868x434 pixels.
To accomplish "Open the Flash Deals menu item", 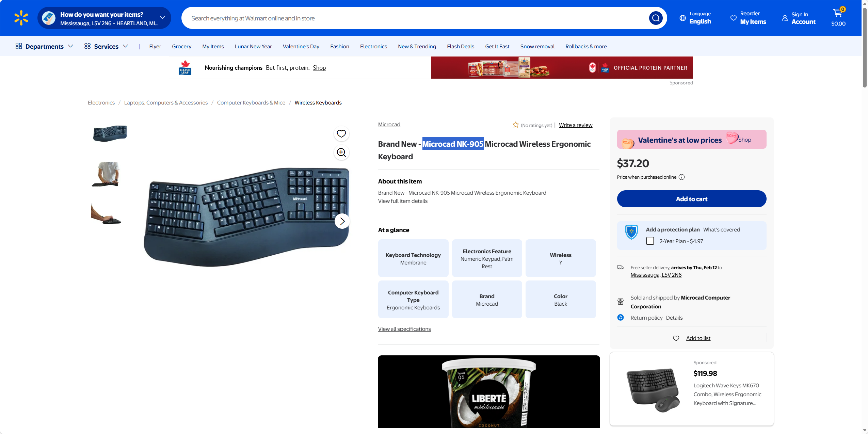I will click(460, 46).
